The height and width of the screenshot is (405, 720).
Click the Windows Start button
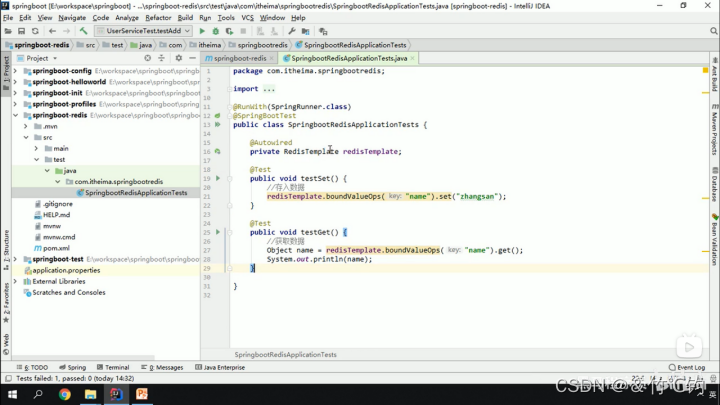[x=12, y=394]
